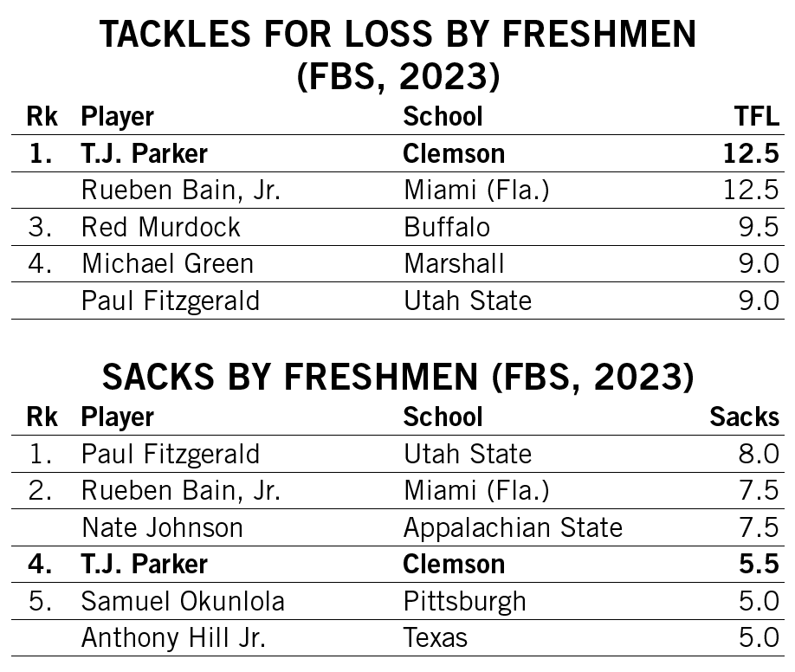Select Buffalo in the School column

coord(447,227)
